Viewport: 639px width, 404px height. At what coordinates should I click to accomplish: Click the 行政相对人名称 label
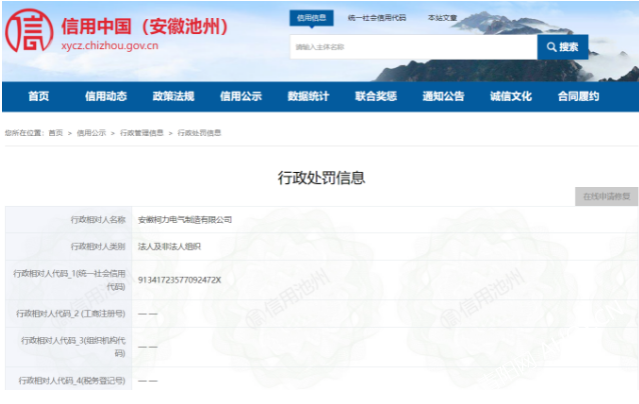98,220
